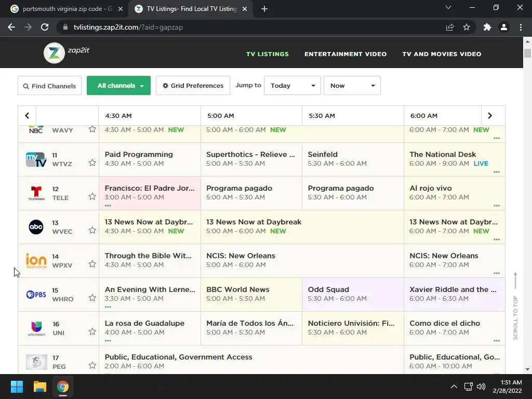Favorite the 12 TELE channel star
The height and width of the screenshot is (399, 532).
click(x=92, y=196)
